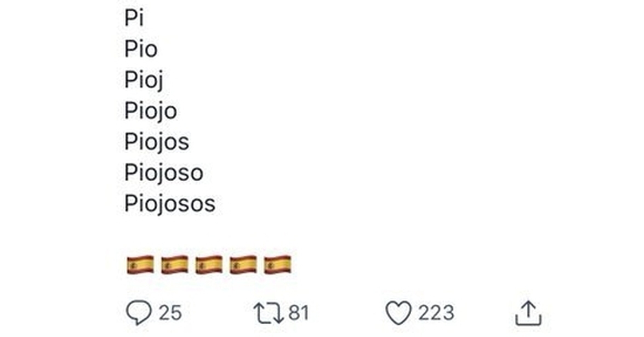Screen dimensions: 644x337
Task: Retweet using the arrows icon
Action: point(268,313)
